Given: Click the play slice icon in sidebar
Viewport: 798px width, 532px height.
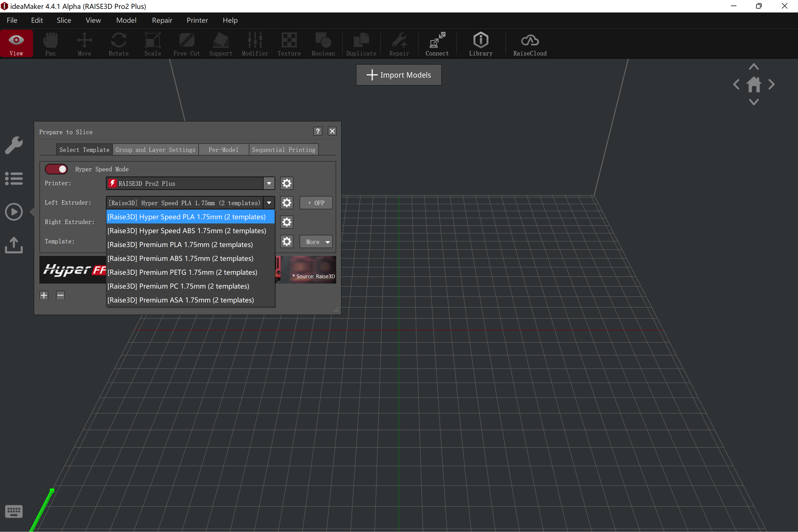Looking at the screenshot, I should (14, 212).
